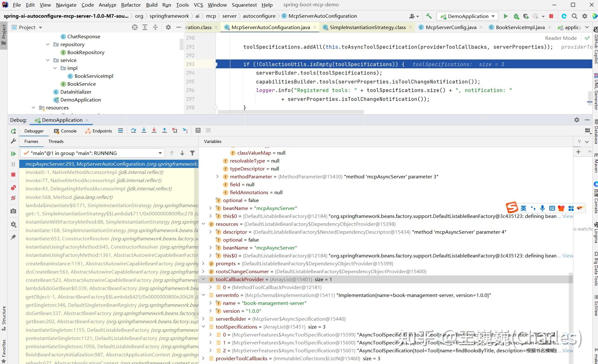Toggle Mute Breakpoints in debug sidebar
This screenshot has height=364, width=598.
point(13,198)
